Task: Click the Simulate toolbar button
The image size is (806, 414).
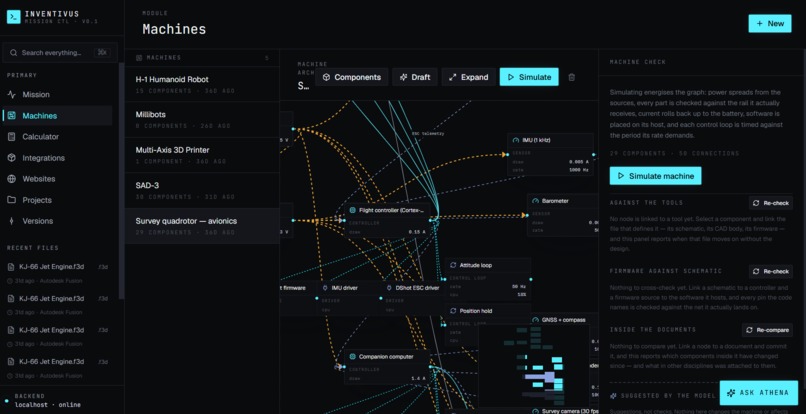Action: [529, 77]
